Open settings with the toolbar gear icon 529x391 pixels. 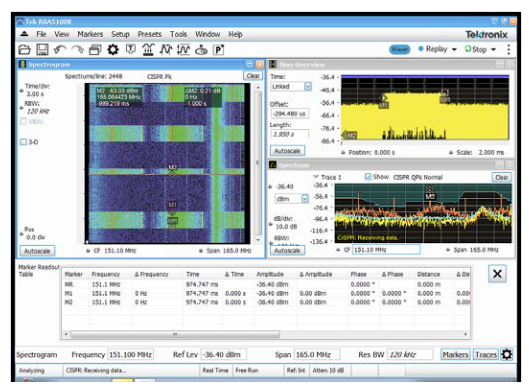coord(113,50)
